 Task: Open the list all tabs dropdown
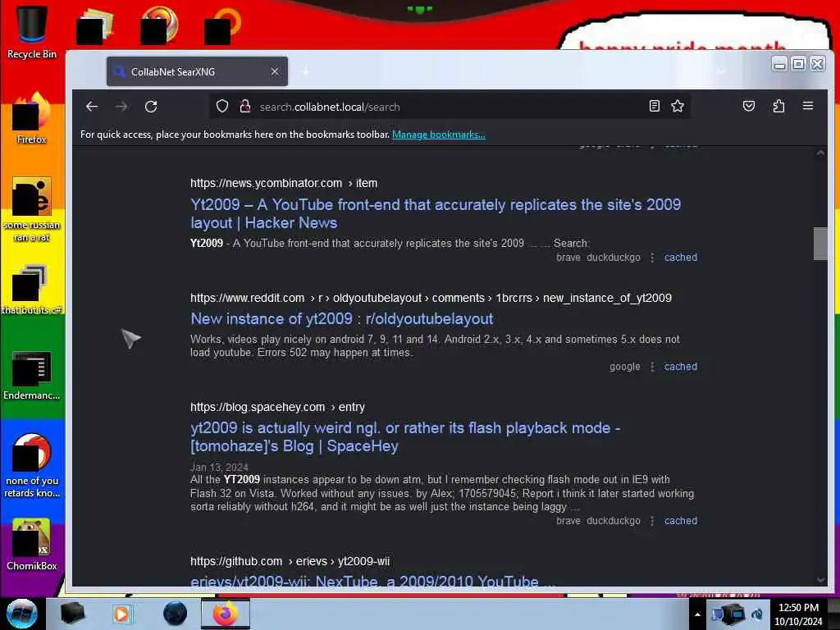tap(722, 71)
